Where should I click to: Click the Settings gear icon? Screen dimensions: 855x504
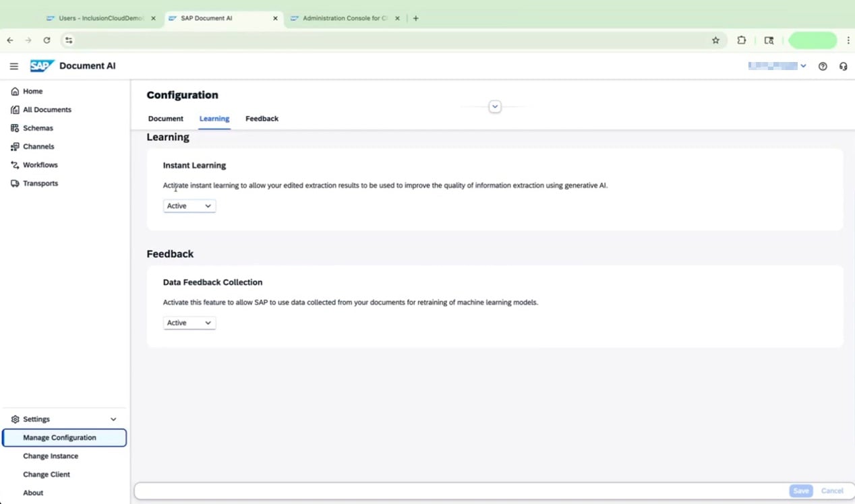(15, 419)
